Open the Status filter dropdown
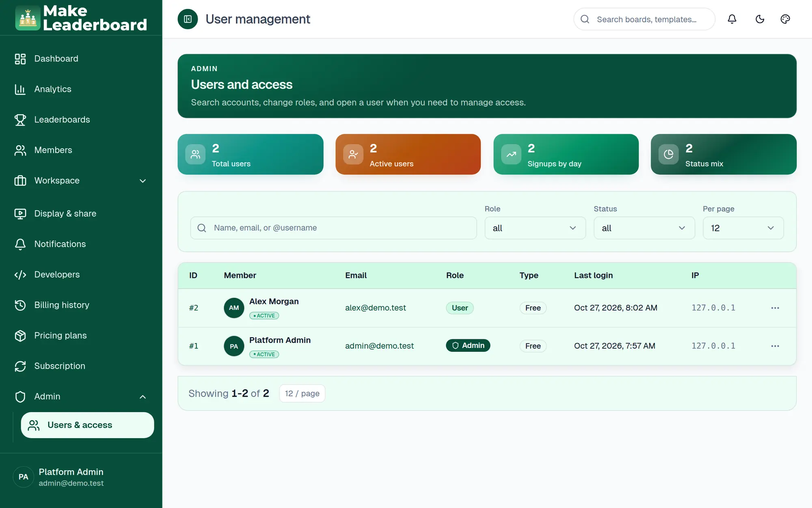The width and height of the screenshot is (812, 508). tap(644, 228)
